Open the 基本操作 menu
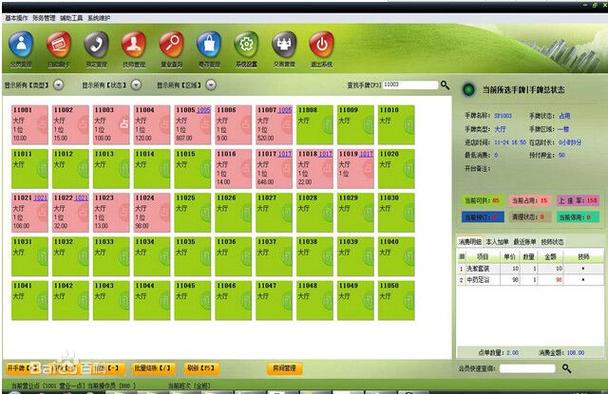Image resolution: width=608 pixels, height=394 pixels. [x=17, y=18]
